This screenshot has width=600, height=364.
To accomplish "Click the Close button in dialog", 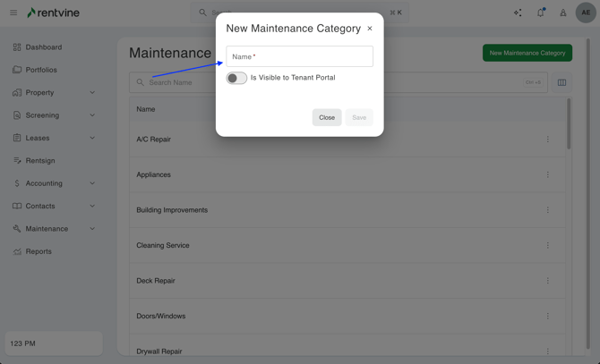I will pyautogui.click(x=327, y=117).
